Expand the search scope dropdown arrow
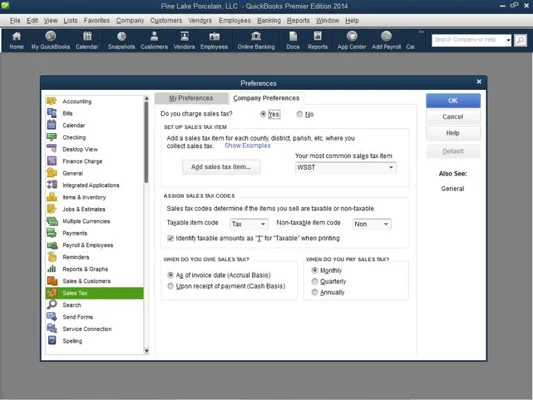 coord(508,40)
